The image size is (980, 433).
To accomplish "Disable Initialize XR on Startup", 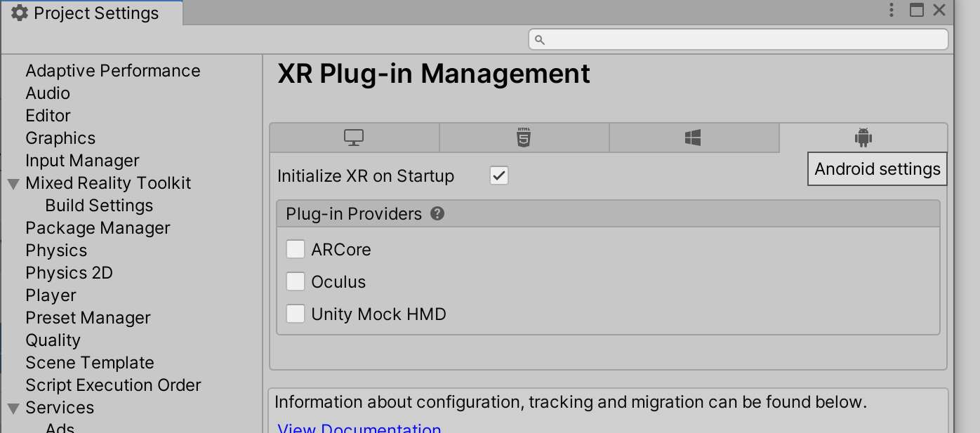I will click(498, 175).
